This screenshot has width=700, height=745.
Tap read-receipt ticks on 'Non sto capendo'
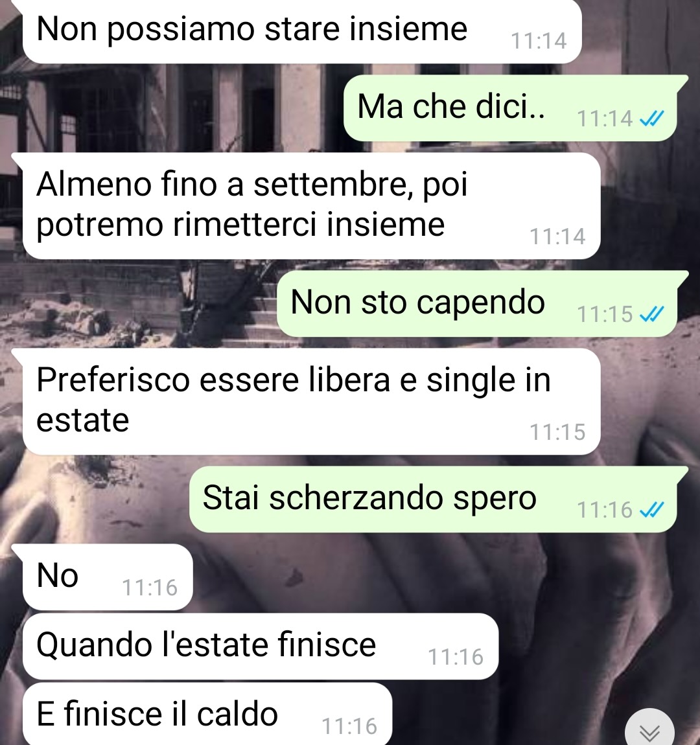(x=652, y=315)
